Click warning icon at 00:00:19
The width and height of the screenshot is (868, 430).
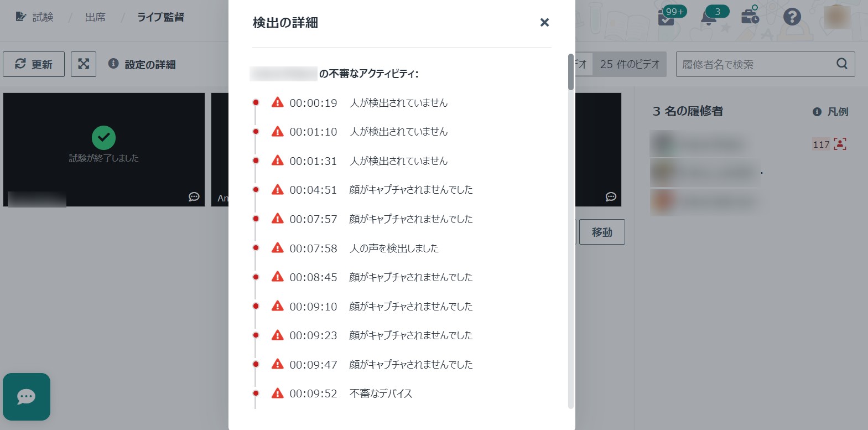coord(278,102)
